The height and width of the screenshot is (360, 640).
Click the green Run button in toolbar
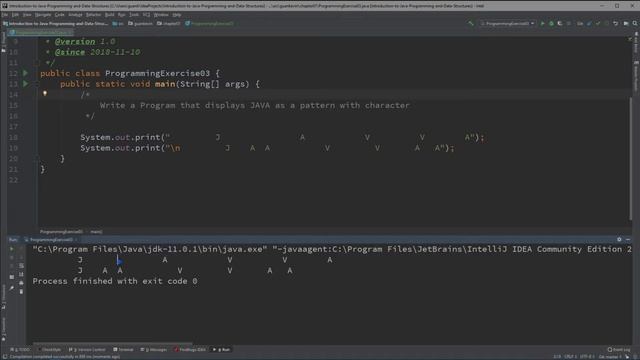click(x=542, y=24)
